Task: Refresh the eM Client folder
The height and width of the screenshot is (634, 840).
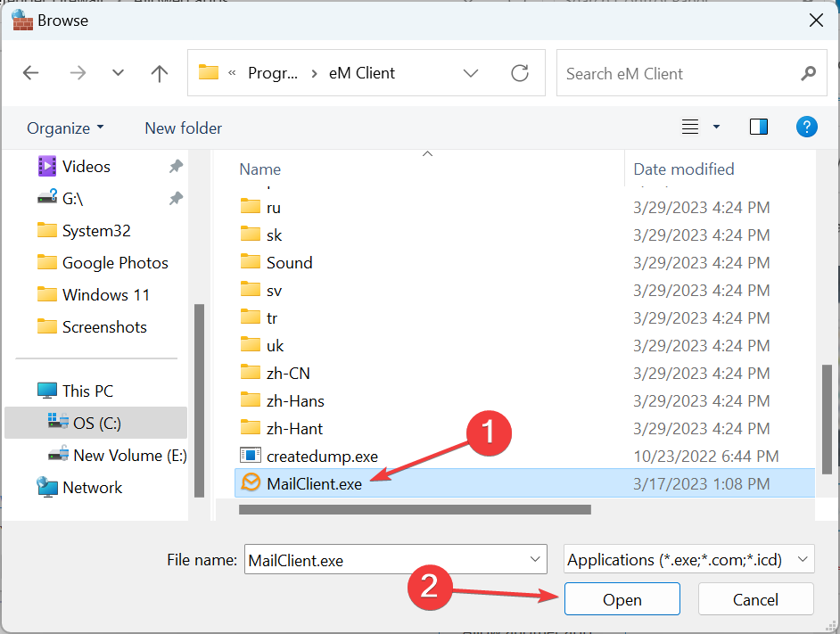Action: [x=520, y=73]
